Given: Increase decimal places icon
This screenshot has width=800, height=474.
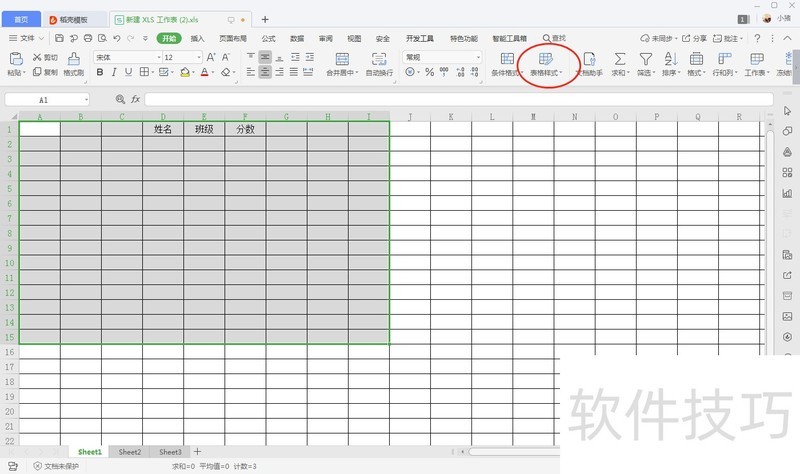Looking at the screenshot, I should click(460, 72).
